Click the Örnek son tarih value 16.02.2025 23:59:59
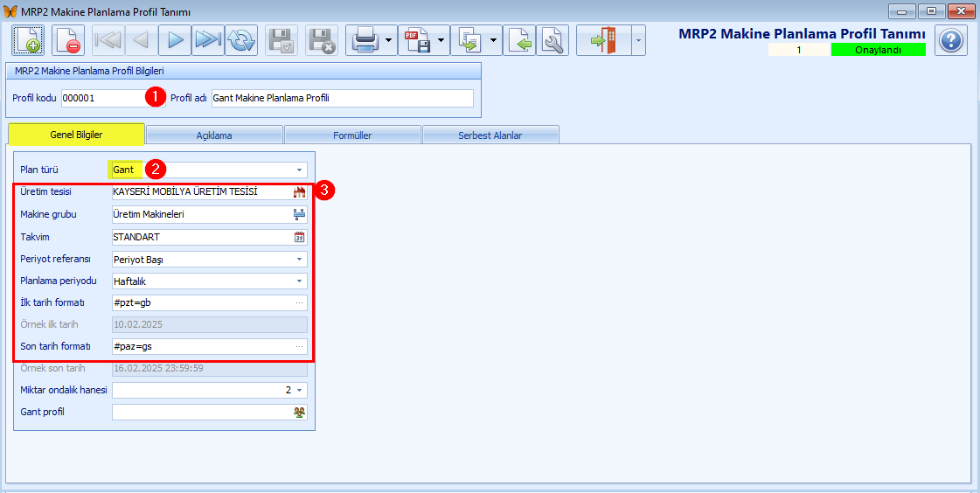This screenshot has height=493, width=980. pos(209,368)
